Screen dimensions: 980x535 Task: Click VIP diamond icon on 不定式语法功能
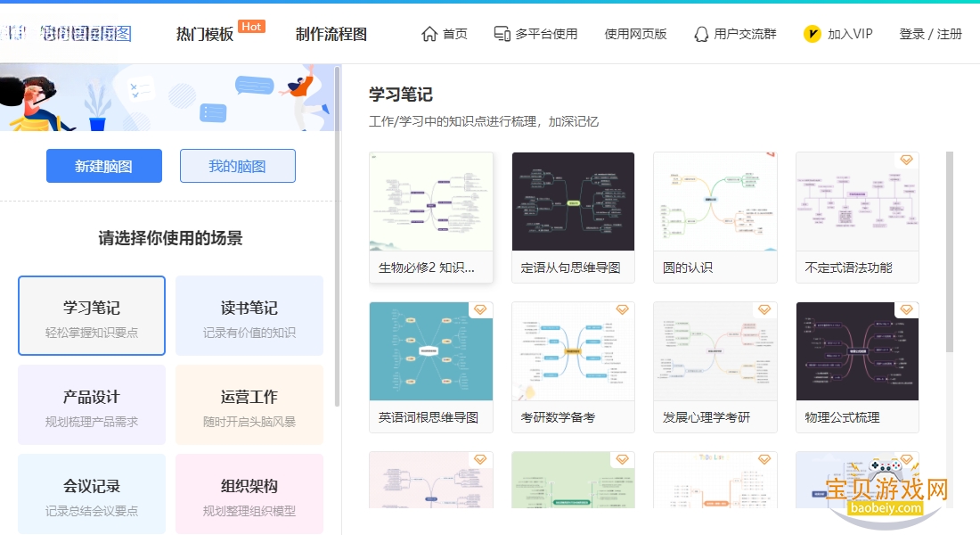pos(906,160)
